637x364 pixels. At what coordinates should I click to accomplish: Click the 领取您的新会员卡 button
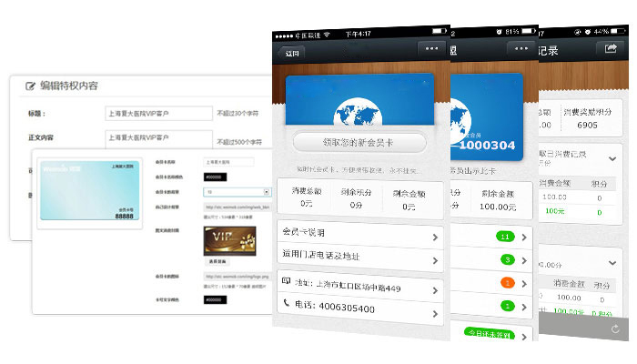click(x=360, y=143)
